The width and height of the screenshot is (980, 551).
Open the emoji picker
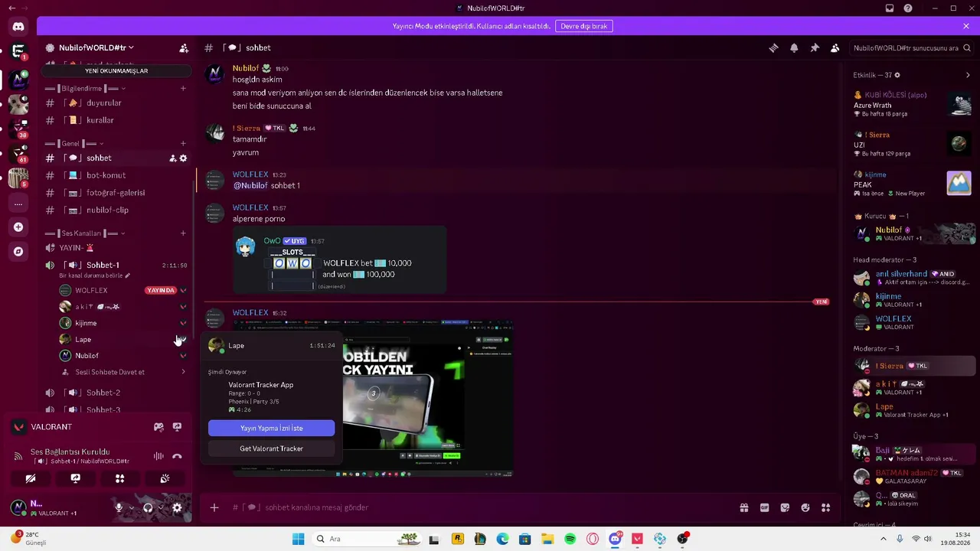(x=805, y=507)
